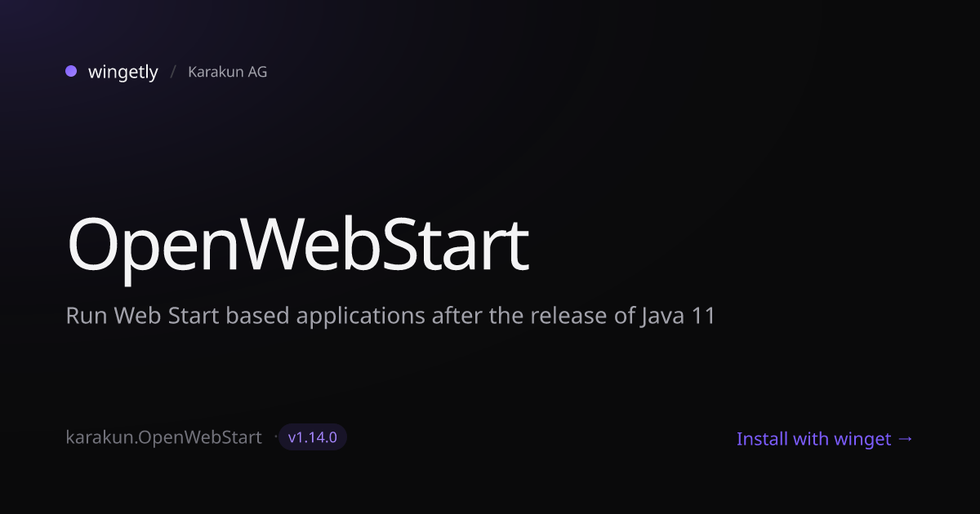Select the Run Web Start description line

(390, 315)
